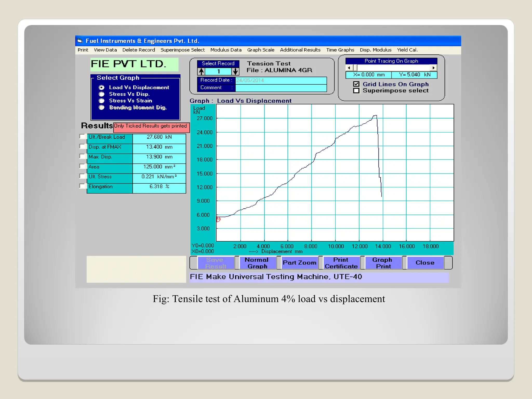Tick the Disp. at FMAX result checkbox

tap(83, 147)
